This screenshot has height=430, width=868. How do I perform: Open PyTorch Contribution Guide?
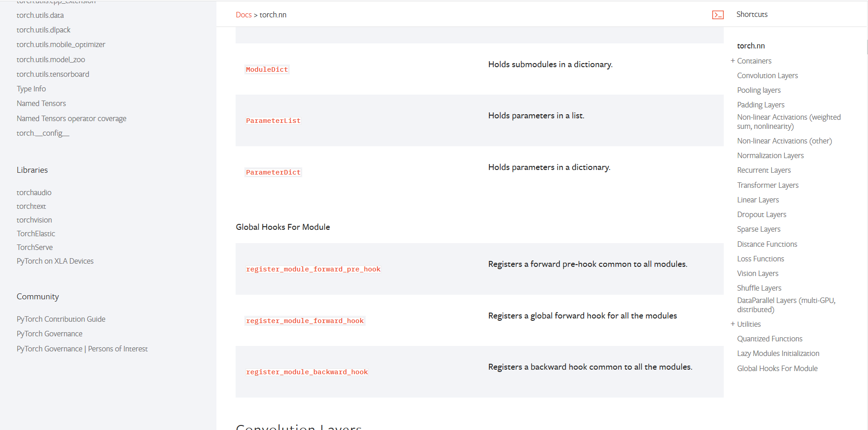[61, 319]
